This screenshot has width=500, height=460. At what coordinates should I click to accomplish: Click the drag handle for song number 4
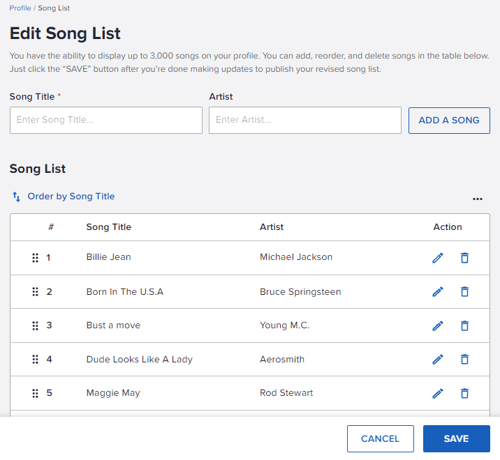click(x=35, y=359)
